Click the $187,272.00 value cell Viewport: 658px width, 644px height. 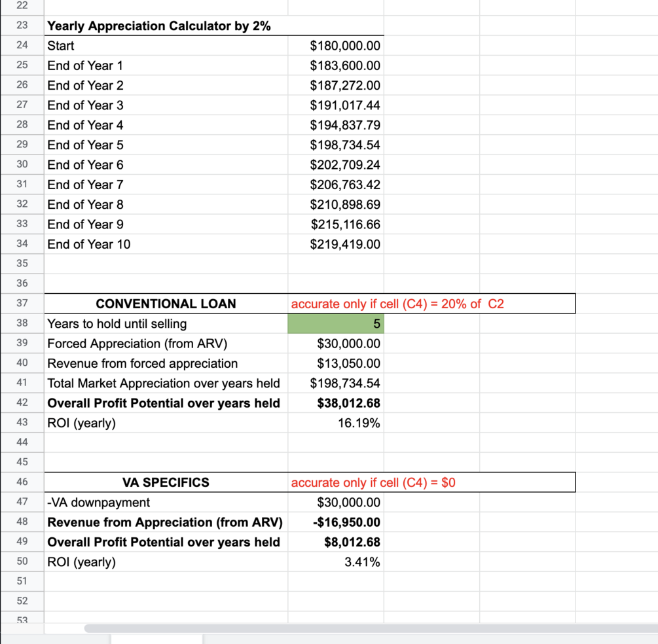click(x=336, y=85)
